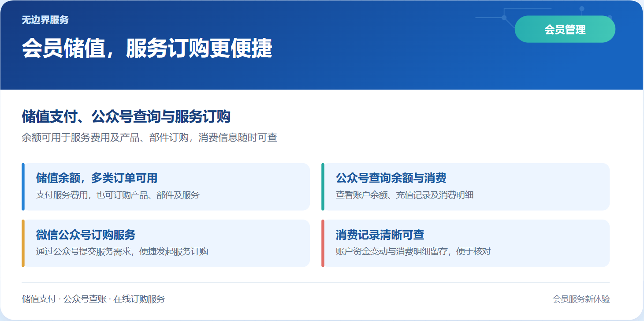Select the 消费记录清晰可查 card title

[380, 235]
